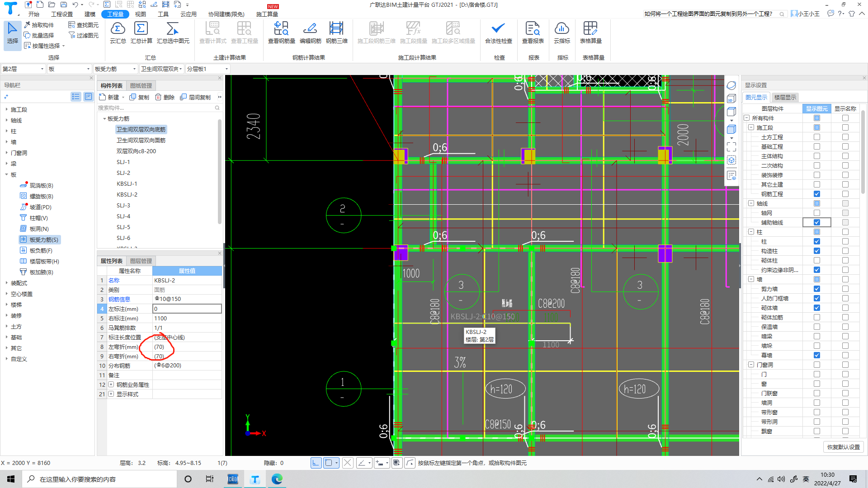
Task: Open 查看报表 report viewer
Action: [533, 33]
